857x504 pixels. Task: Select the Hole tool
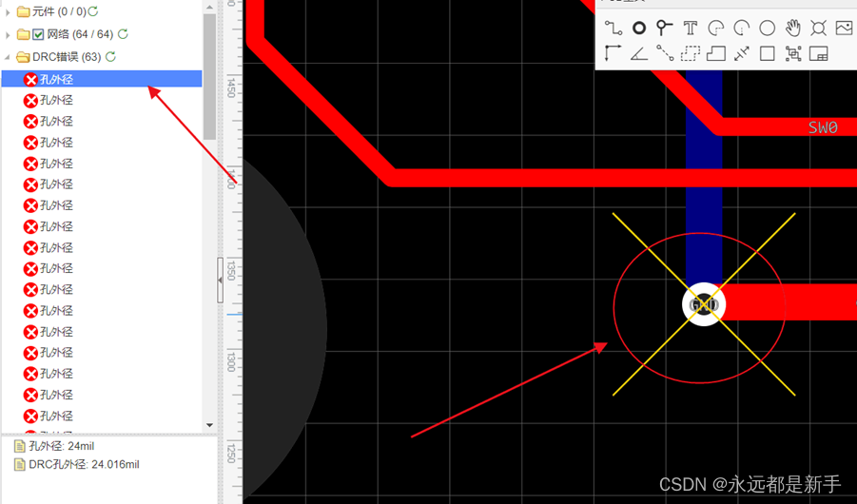818,28
